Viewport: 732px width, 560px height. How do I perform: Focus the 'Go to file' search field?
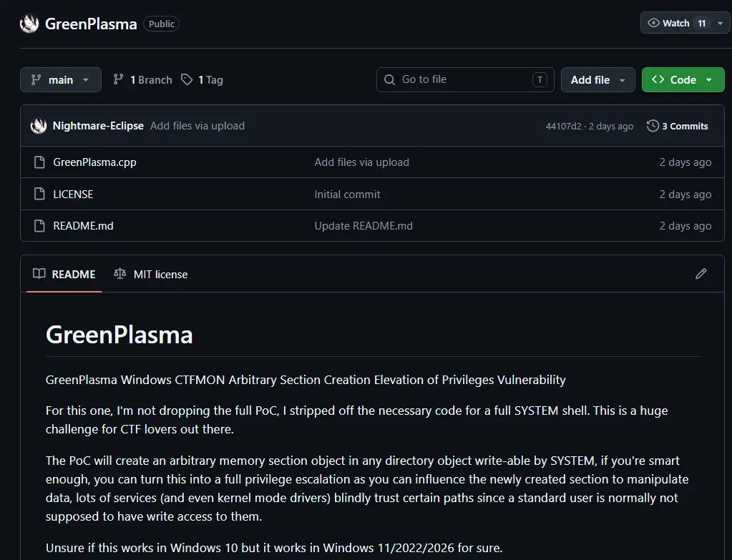[465, 80]
